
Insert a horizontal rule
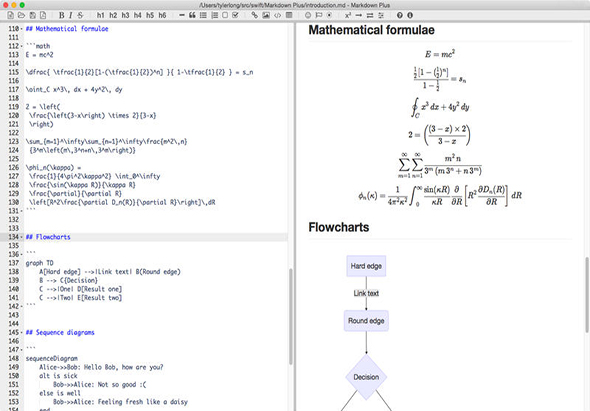coord(182,15)
